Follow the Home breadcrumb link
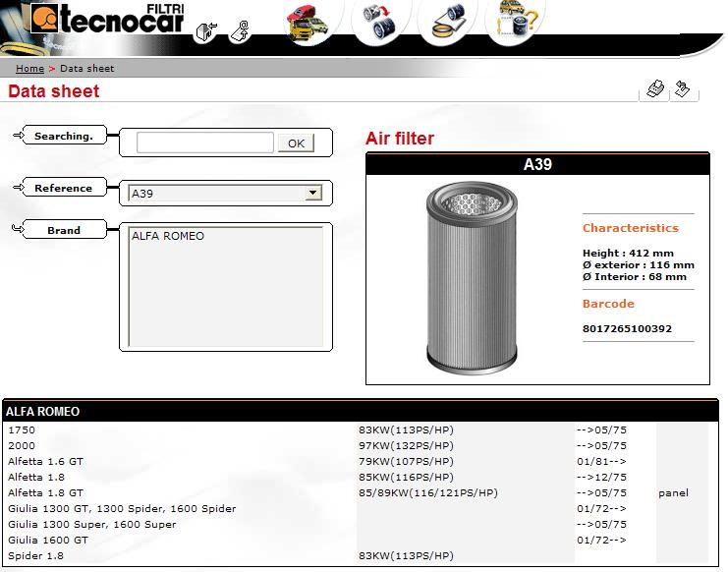 [x=29, y=69]
